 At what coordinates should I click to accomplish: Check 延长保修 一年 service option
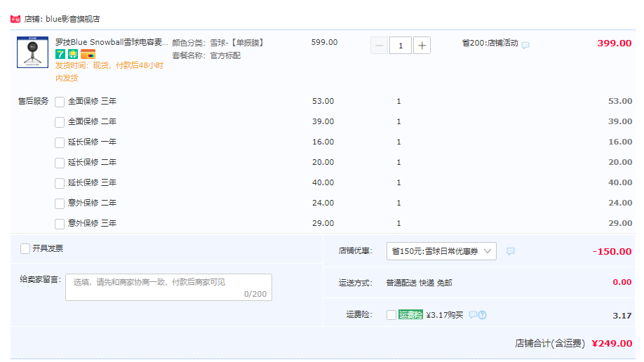(x=60, y=142)
